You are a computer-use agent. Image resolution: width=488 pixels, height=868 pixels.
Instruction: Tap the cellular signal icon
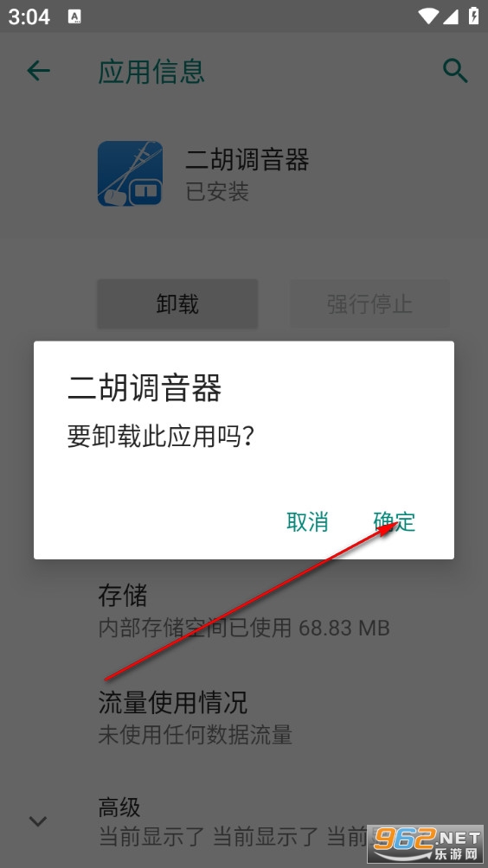451,16
